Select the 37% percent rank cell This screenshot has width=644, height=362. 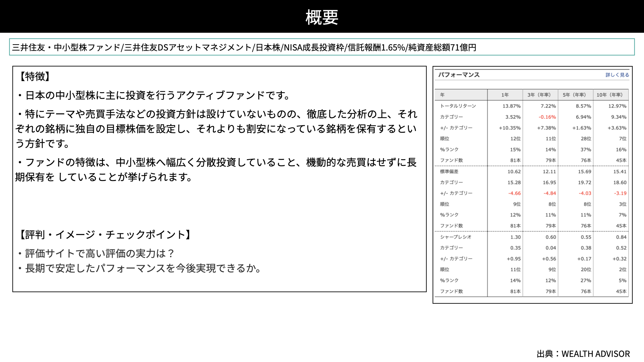click(586, 149)
